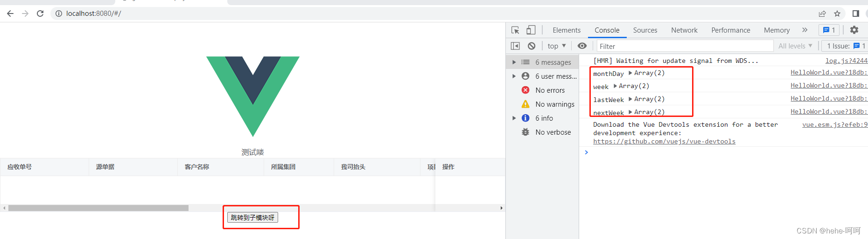The image size is (868, 239).
Task: Click the scrollbar left arrow
Action: pos(4,208)
